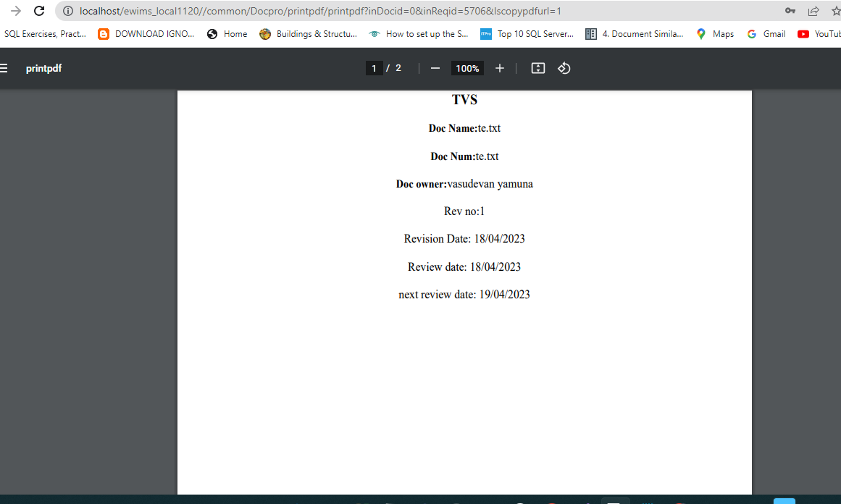Fit PDF to page icon
This screenshot has height=504, width=841.
tap(538, 68)
